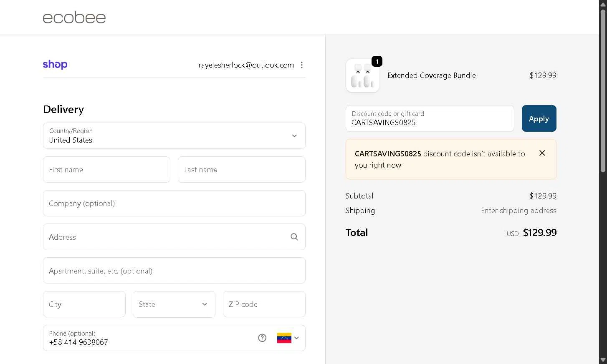Click the ecobee logo
Screen dimensions: 607x364
point(74,18)
